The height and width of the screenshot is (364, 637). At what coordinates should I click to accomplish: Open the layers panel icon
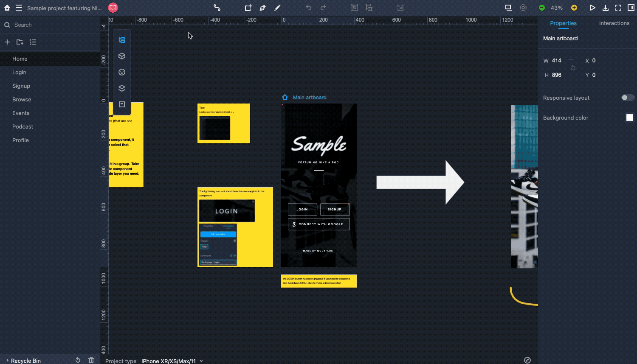(122, 88)
